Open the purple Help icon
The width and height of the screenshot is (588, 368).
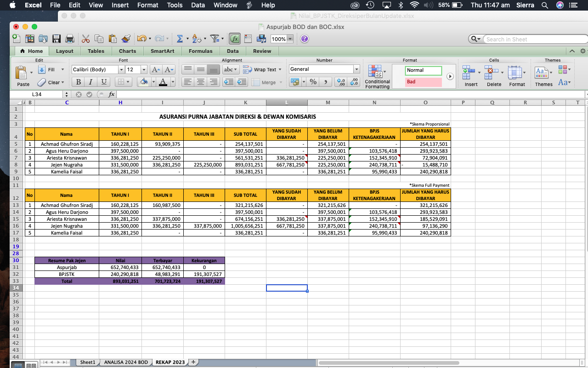tap(304, 39)
